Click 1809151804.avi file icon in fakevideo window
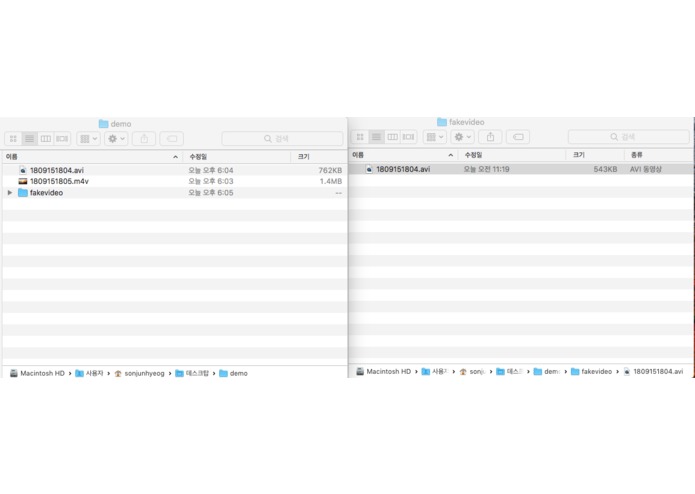Viewport: 695px width, 494px height. (369, 169)
